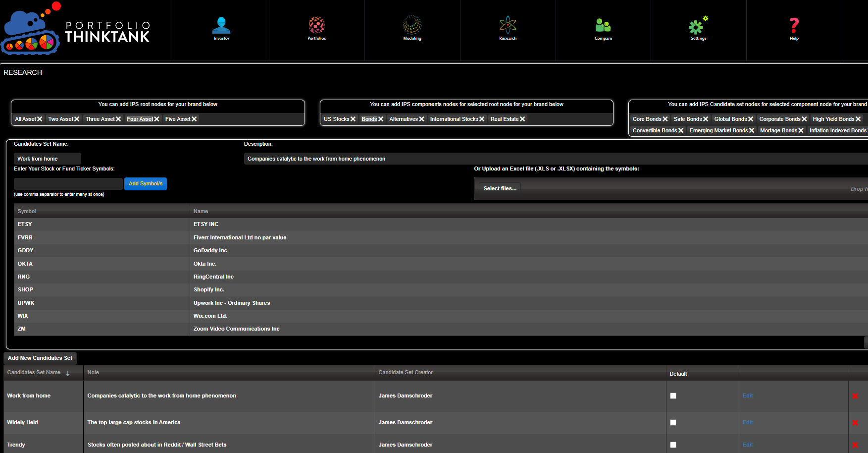Image resolution: width=868 pixels, height=453 pixels.
Task: Remove the Mortage Bonds candidate node
Action: [801, 130]
